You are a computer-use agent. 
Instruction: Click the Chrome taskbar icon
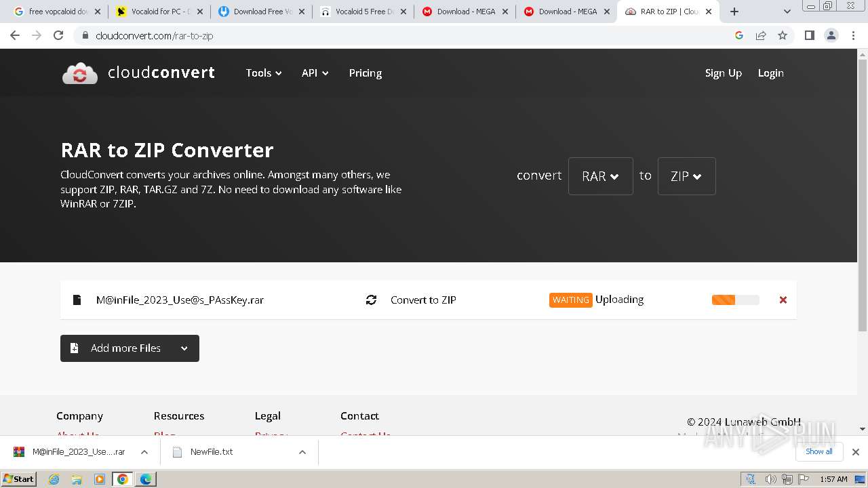coord(123,479)
